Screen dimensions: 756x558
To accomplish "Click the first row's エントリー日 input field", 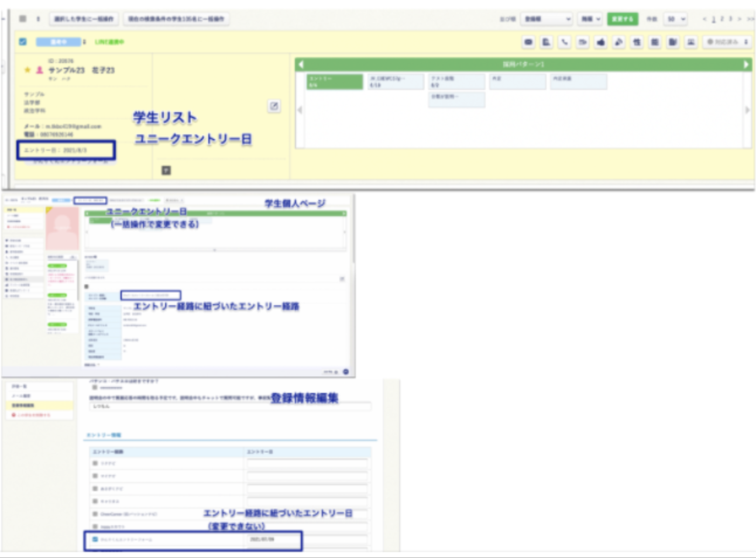I will click(307, 463).
